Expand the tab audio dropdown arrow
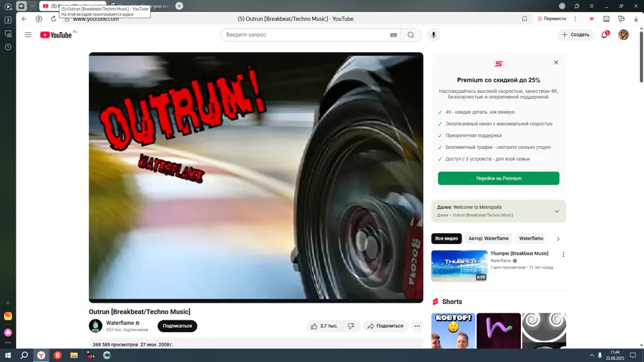 [x=31, y=6]
